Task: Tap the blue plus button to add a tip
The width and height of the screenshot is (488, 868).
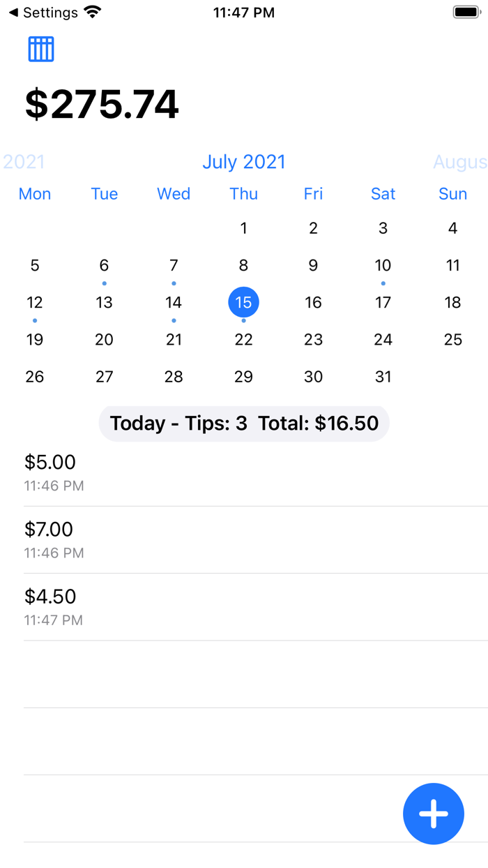Action: pyautogui.click(x=434, y=814)
